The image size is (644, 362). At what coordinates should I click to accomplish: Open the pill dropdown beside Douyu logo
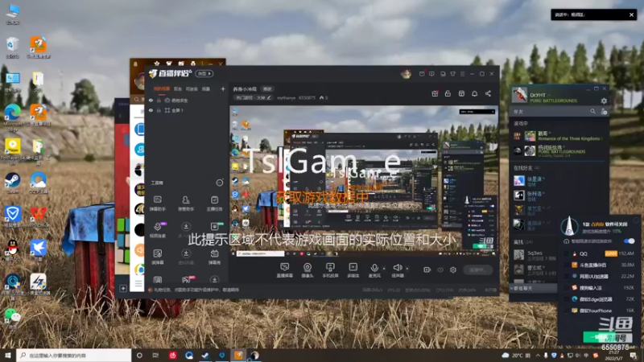(204, 73)
